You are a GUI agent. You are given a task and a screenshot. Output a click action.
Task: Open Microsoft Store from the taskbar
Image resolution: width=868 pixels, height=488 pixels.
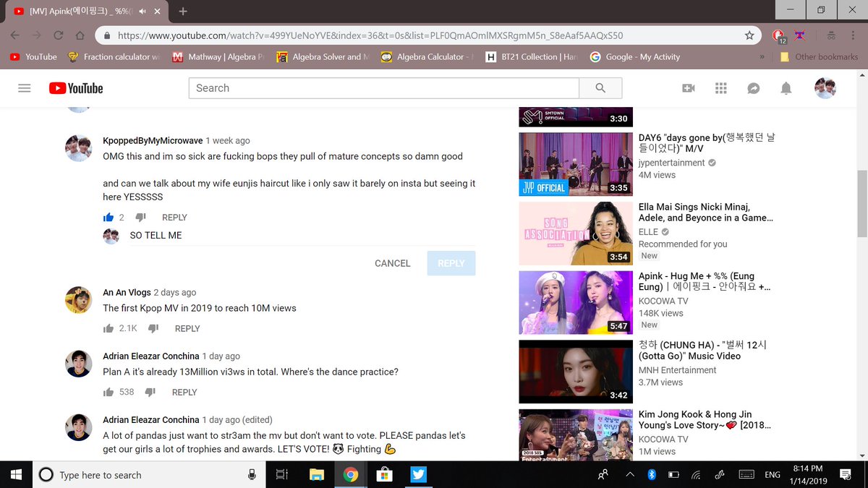coord(384,475)
